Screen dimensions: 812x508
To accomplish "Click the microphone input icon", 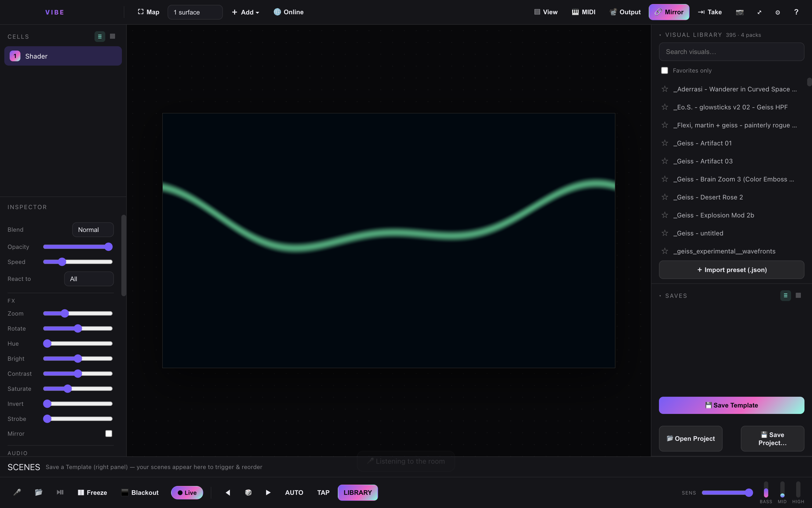I will click(17, 492).
